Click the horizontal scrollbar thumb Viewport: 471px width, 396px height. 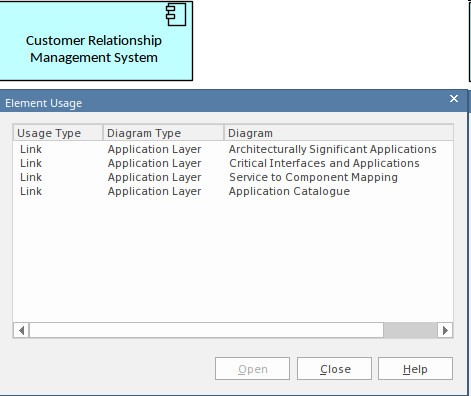[x=206, y=330]
